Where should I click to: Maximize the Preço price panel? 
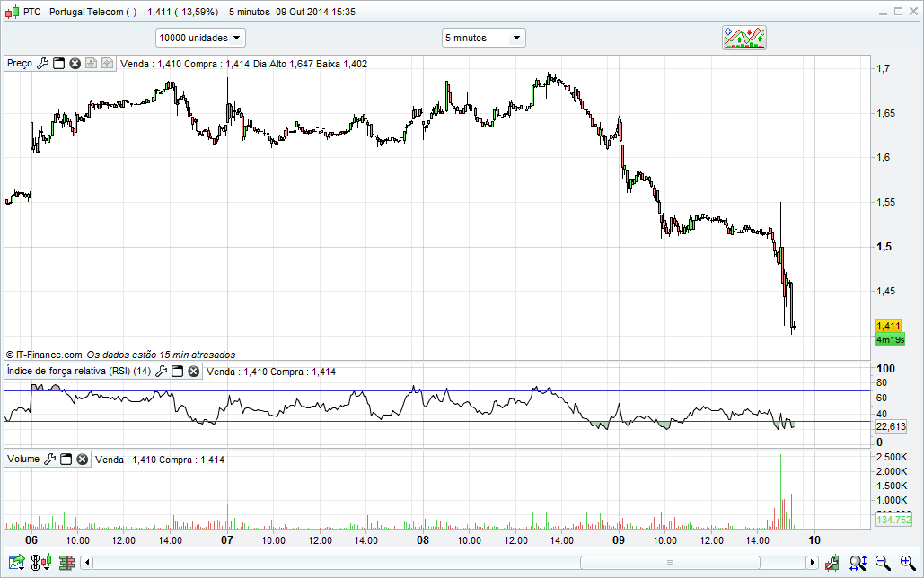pos(59,64)
